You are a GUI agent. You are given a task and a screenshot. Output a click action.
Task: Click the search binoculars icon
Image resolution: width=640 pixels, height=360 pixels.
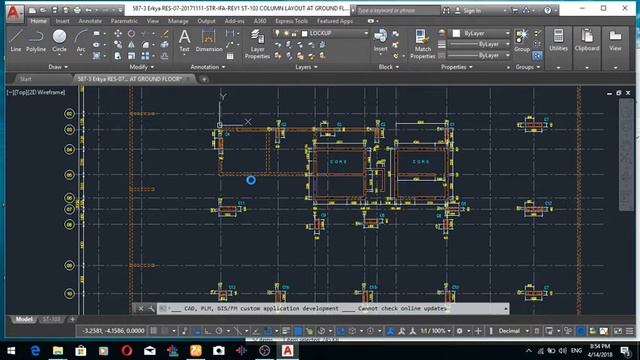[x=446, y=10]
